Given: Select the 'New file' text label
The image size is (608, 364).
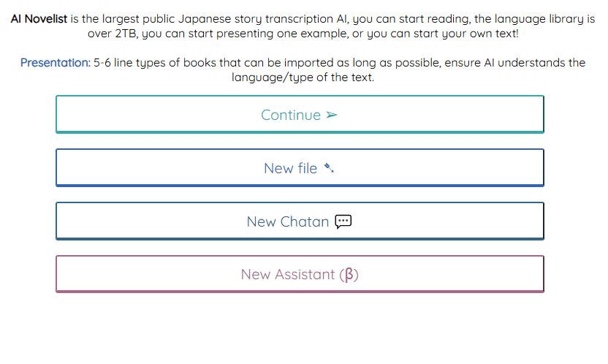Looking at the screenshot, I should [290, 169].
